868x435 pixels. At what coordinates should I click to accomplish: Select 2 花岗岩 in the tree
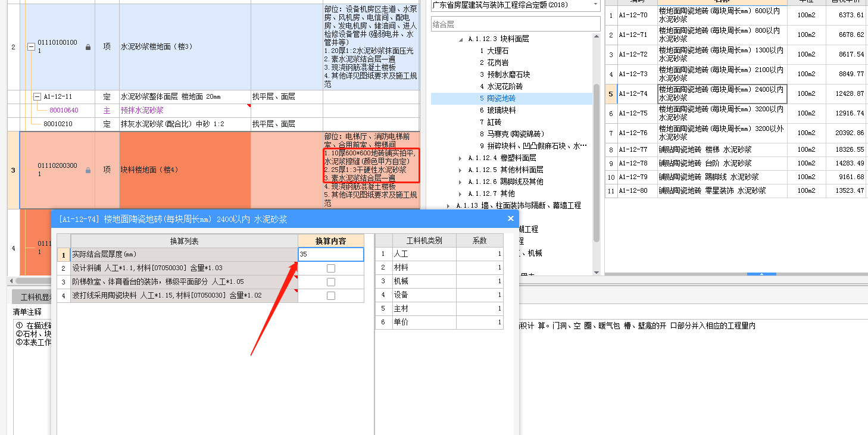494,63
